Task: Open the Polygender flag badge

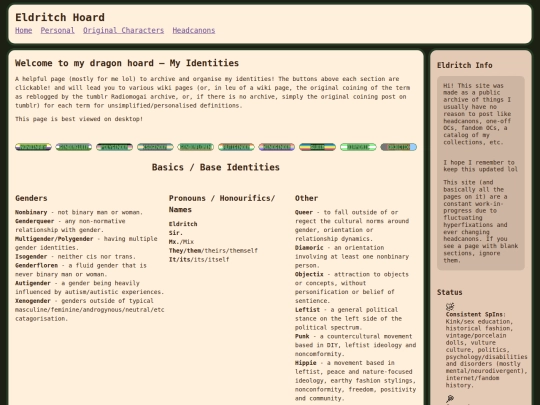Action: (114, 147)
